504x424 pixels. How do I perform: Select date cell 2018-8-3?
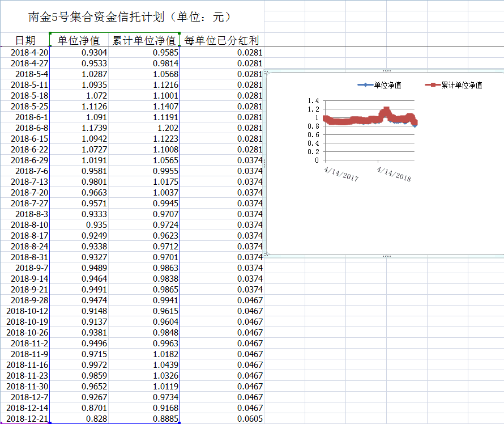coord(25,214)
